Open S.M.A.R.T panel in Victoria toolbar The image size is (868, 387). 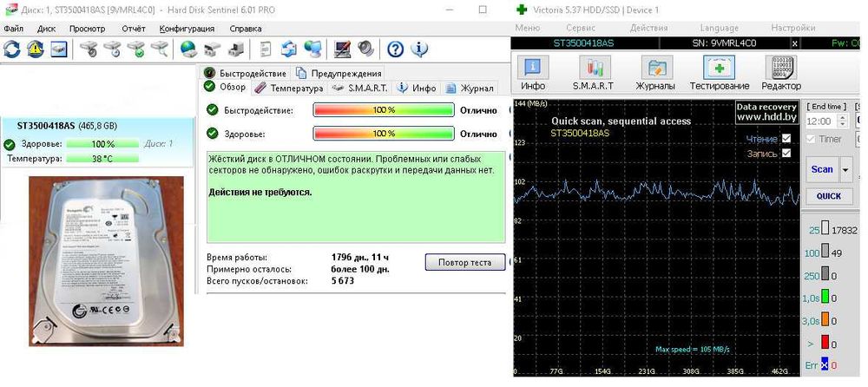[594, 73]
